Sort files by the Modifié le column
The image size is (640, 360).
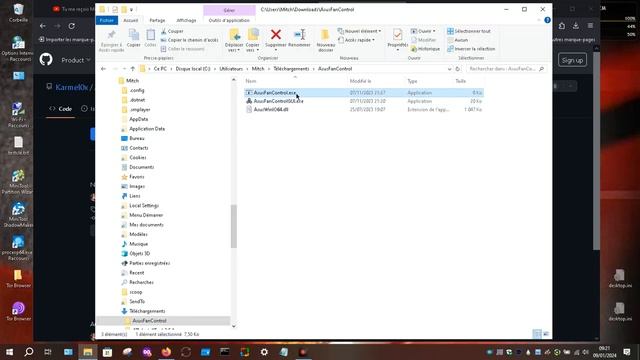click(360, 81)
